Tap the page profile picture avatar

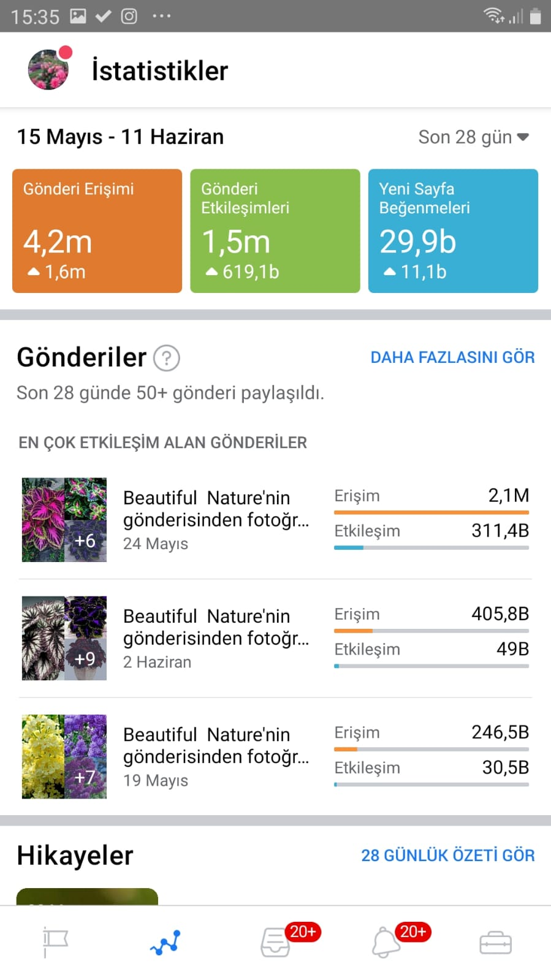coord(49,69)
